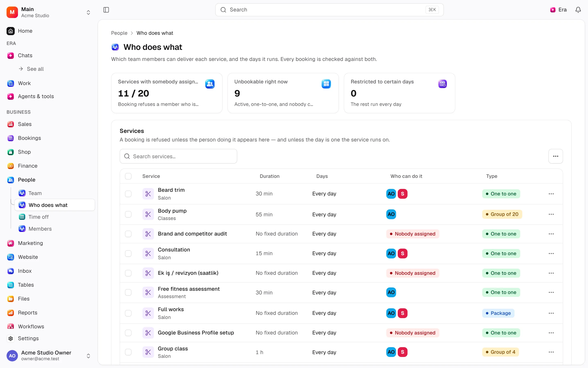This screenshot has width=588, height=368.
Task: Click the Shop bag icon
Action: [x=10, y=152]
